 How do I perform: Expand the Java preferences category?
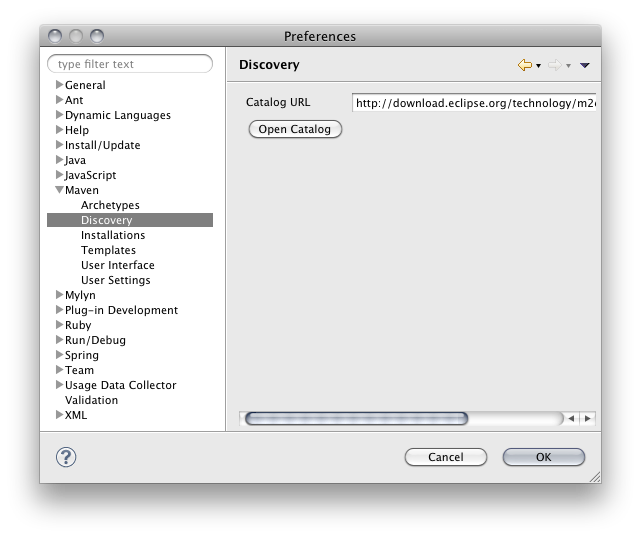click(x=59, y=160)
